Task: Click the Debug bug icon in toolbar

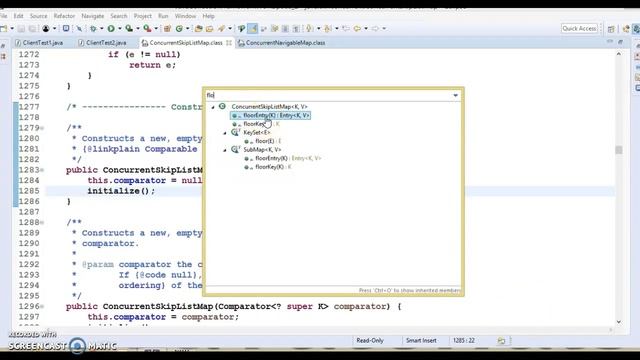Action: [93, 29]
